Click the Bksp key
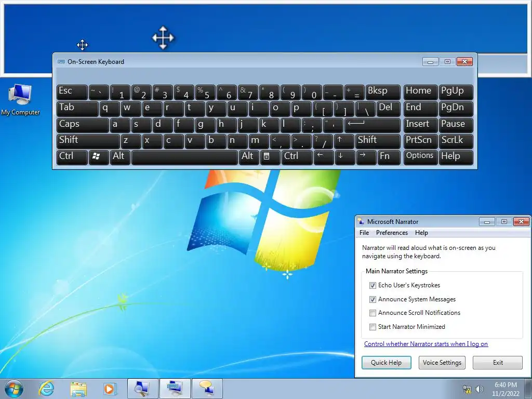This screenshot has height=399, width=532. pyautogui.click(x=383, y=92)
